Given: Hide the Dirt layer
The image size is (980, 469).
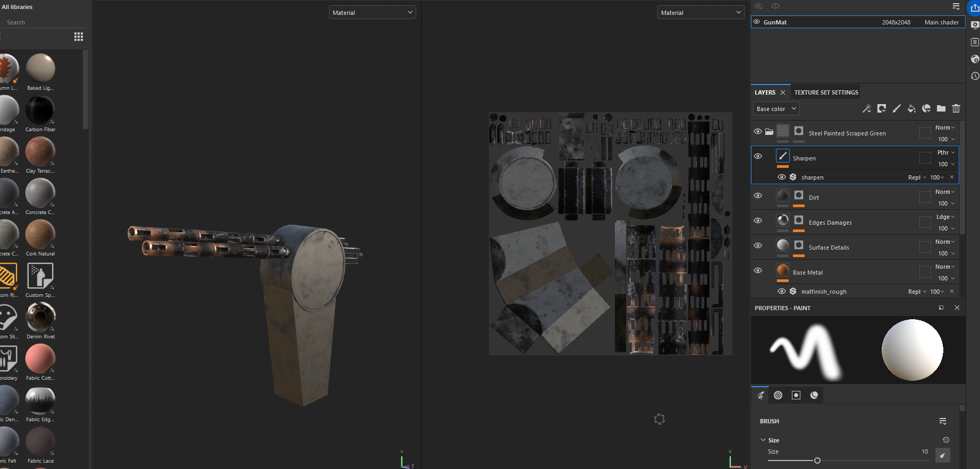Looking at the screenshot, I should point(758,196).
